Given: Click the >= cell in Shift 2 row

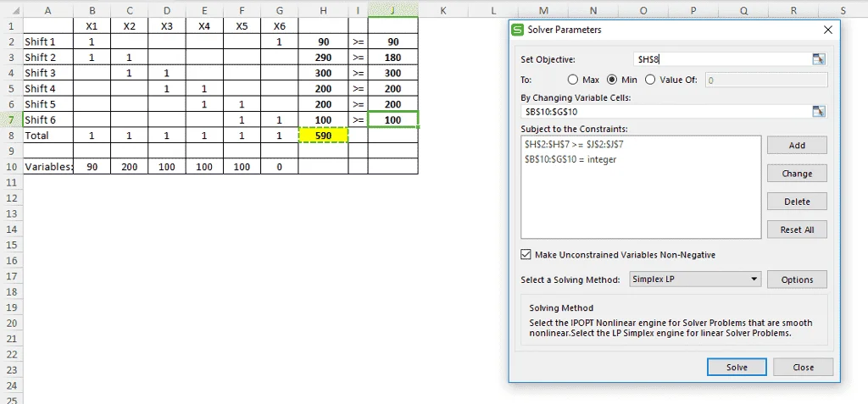Looking at the screenshot, I should click(x=359, y=57).
